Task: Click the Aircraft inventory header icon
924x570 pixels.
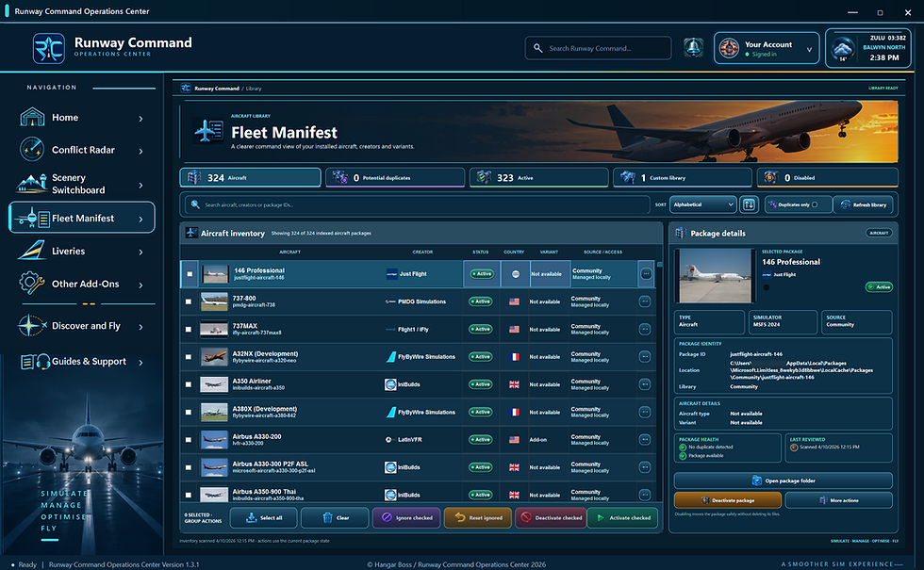Action: 191,233
